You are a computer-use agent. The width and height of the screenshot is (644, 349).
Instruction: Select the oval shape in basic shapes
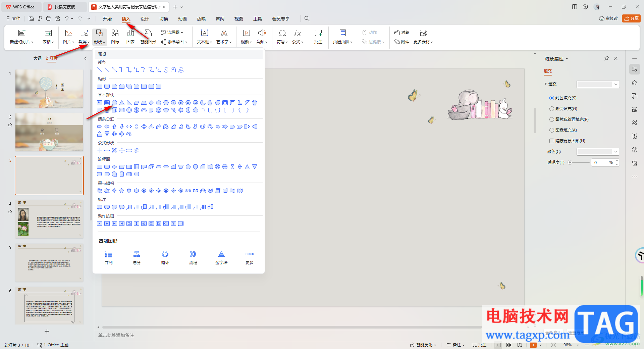(x=114, y=103)
